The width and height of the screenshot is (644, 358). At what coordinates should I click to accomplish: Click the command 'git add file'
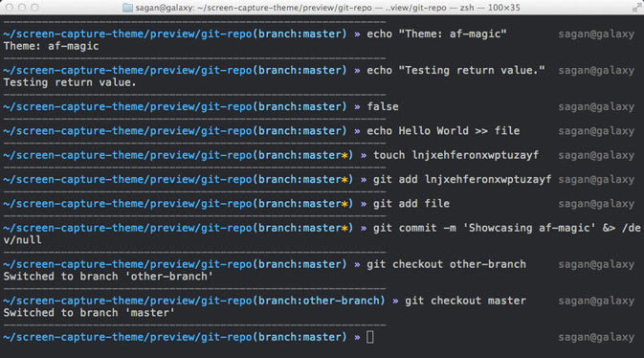411,204
